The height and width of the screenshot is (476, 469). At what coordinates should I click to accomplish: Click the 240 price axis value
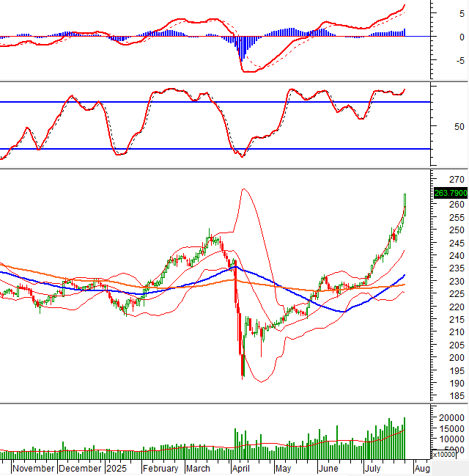pos(457,256)
